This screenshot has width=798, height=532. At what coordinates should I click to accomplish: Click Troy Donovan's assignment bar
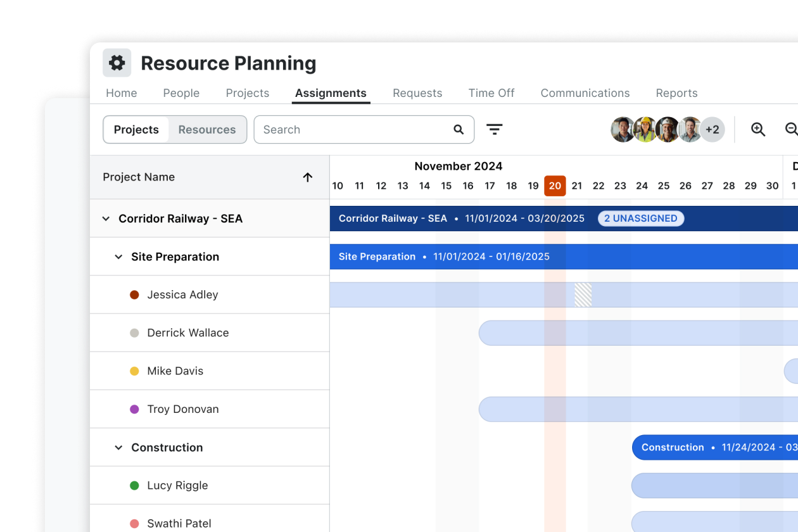(x=638, y=409)
